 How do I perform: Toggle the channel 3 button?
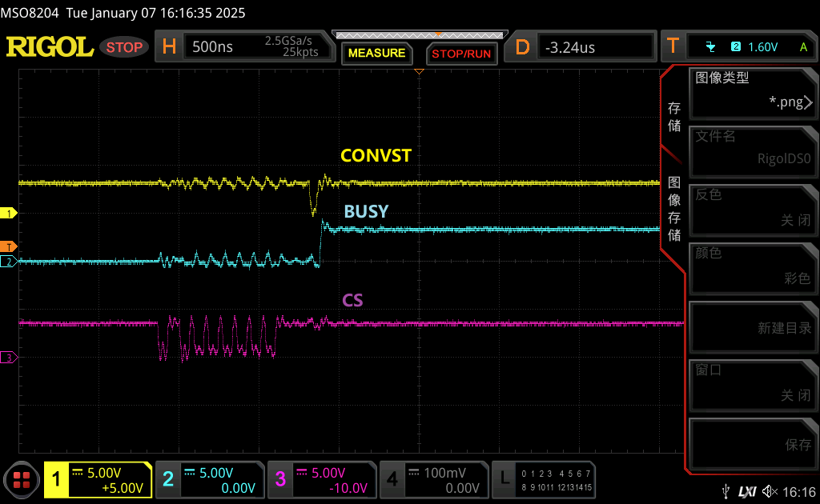tap(280, 479)
